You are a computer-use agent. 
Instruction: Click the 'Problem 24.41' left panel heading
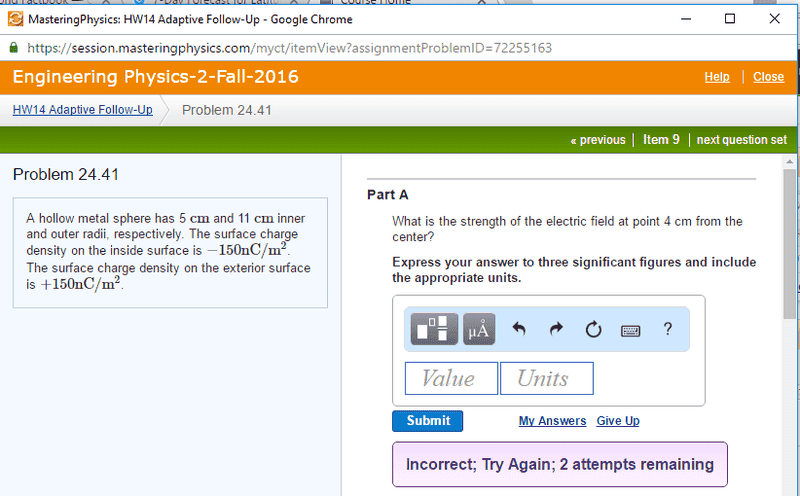pyautogui.click(x=66, y=175)
